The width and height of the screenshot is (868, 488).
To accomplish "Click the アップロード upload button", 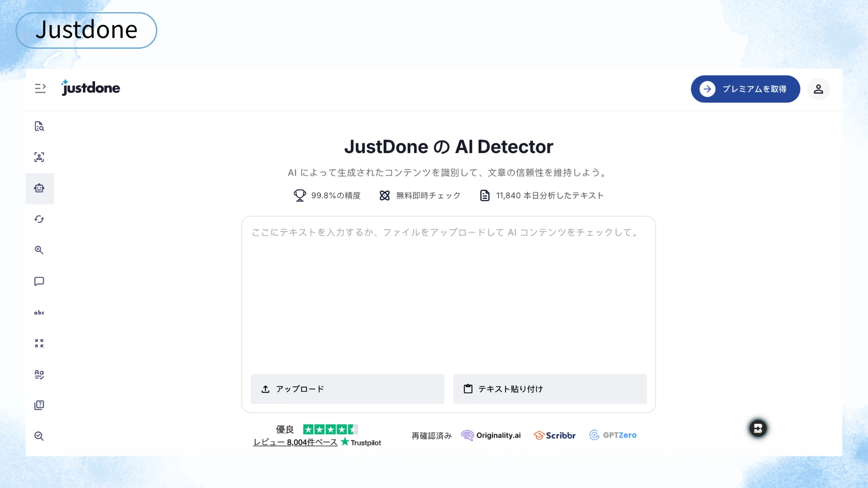I will (x=347, y=389).
